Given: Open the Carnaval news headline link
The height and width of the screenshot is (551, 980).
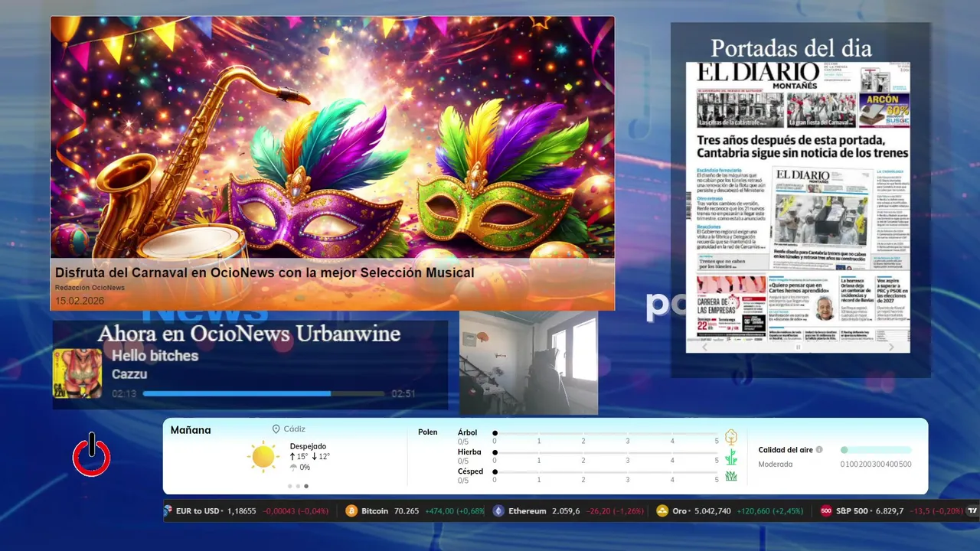Looking at the screenshot, I should [265, 272].
